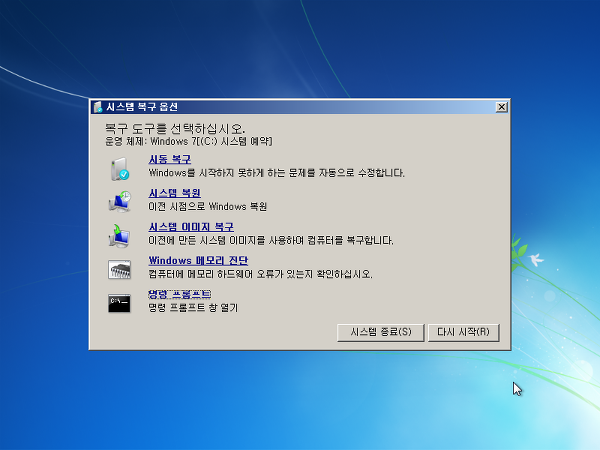This screenshot has width=600, height=450.
Task: Click the Startup Repair (시동 복구) icon
Action: [x=120, y=169]
